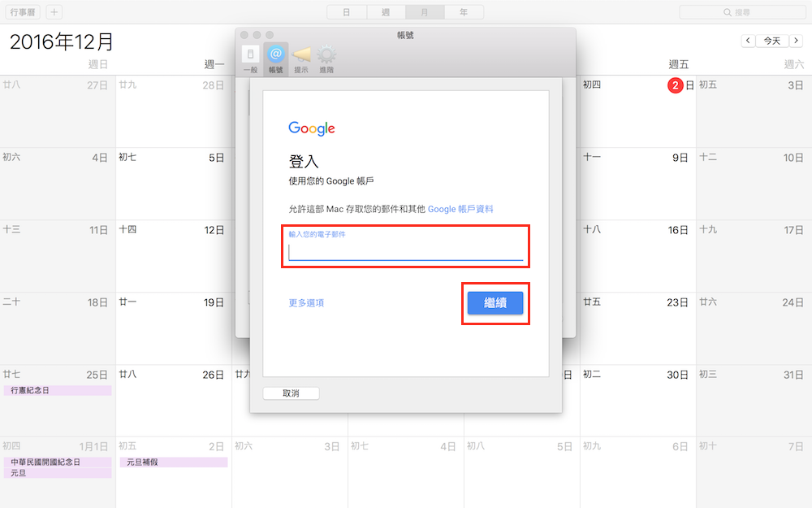Open the 元旦補假 event on January 2

click(174, 462)
